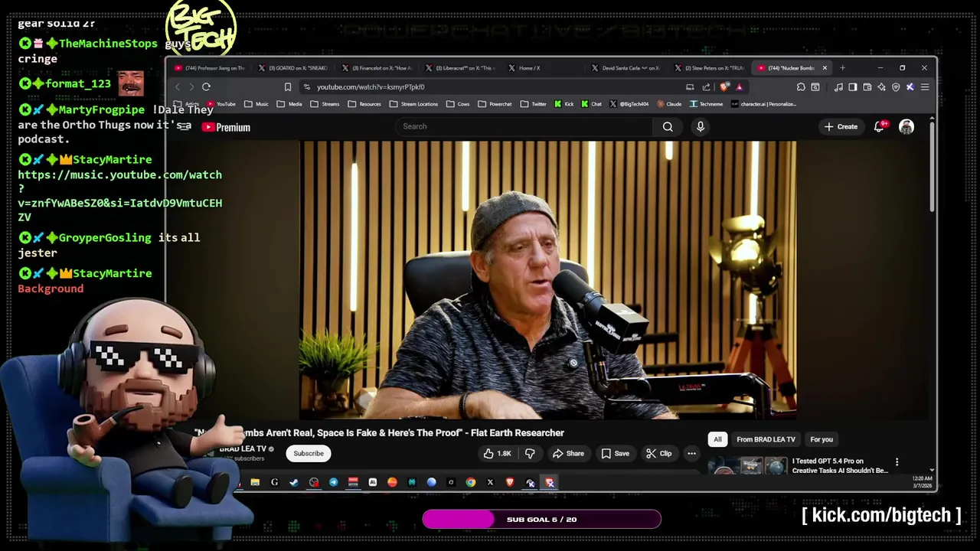This screenshot has height=551, width=980.
Task: Click into the YouTube Search field
Action: [x=524, y=127]
